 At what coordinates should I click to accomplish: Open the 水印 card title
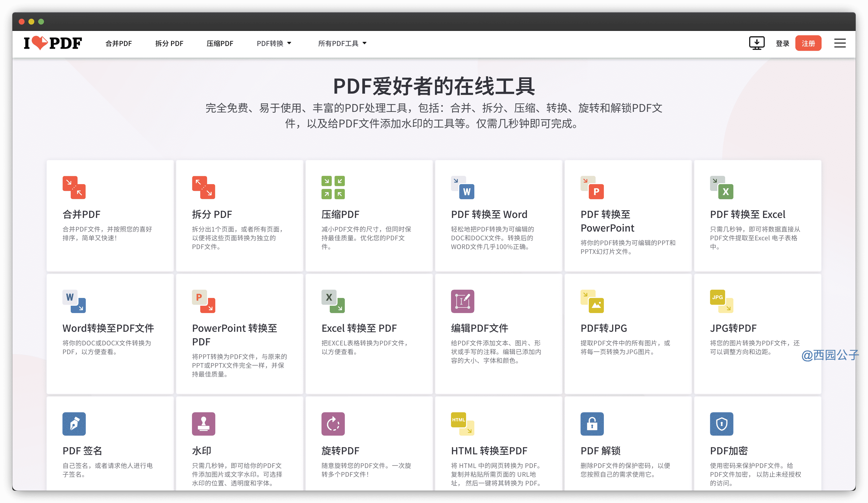(201, 451)
